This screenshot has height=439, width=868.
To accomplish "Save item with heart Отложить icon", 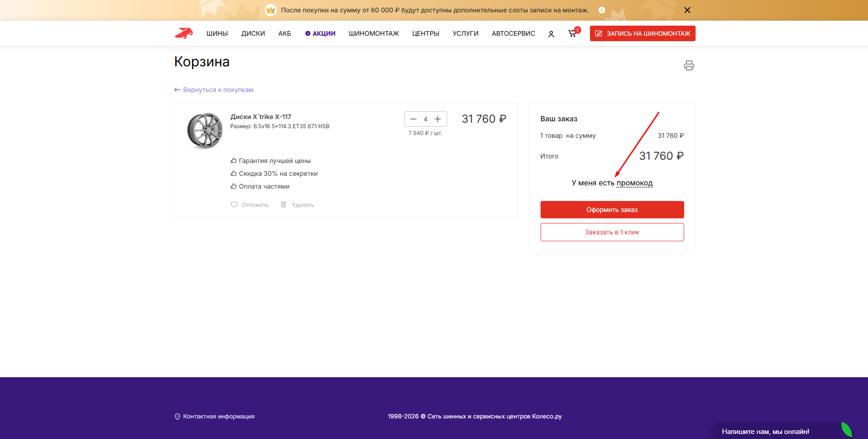I will point(234,205).
